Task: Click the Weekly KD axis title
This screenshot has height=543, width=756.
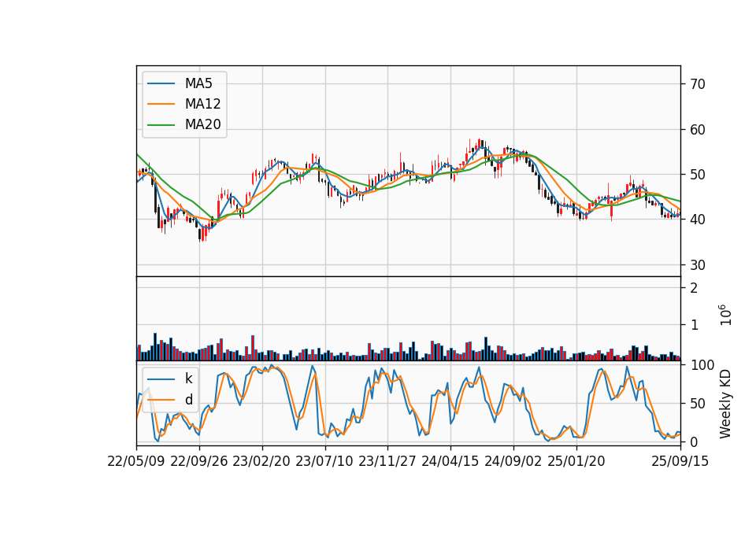Action: click(x=724, y=404)
